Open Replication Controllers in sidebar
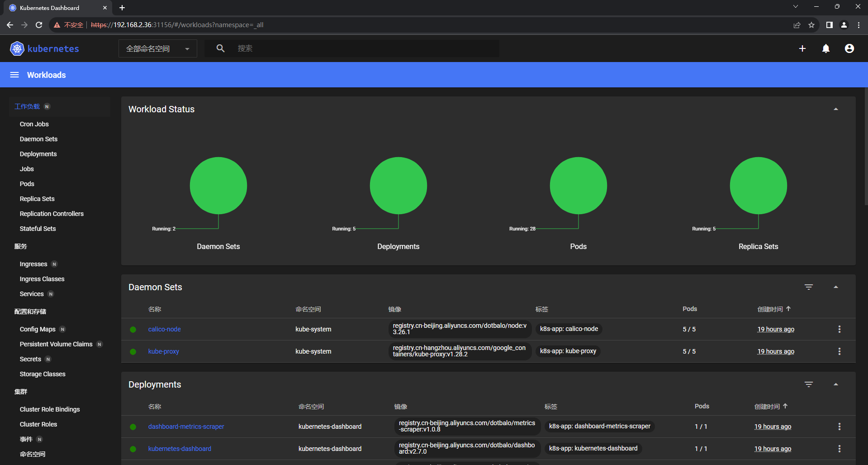Image resolution: width=868 pixels, height=465 pixels. coord(52,214)
